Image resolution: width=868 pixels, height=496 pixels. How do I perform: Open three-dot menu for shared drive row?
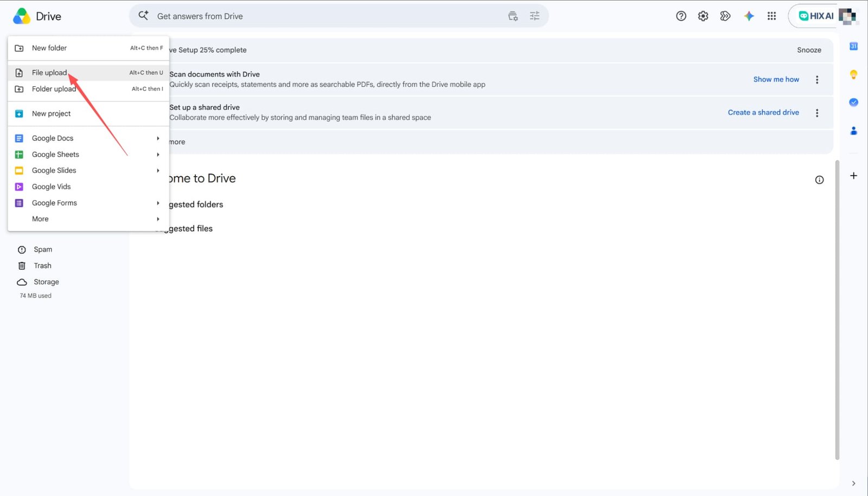point(817,113)
